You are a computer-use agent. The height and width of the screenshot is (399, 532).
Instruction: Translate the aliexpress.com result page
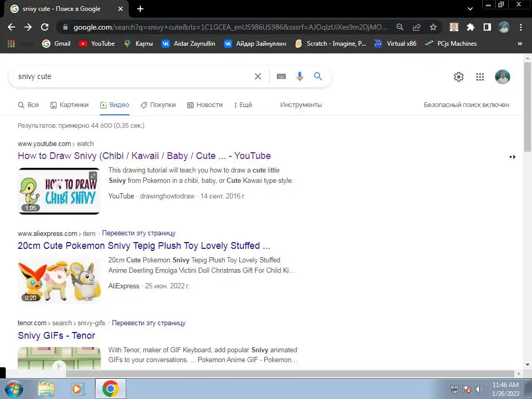pos(139,233)
